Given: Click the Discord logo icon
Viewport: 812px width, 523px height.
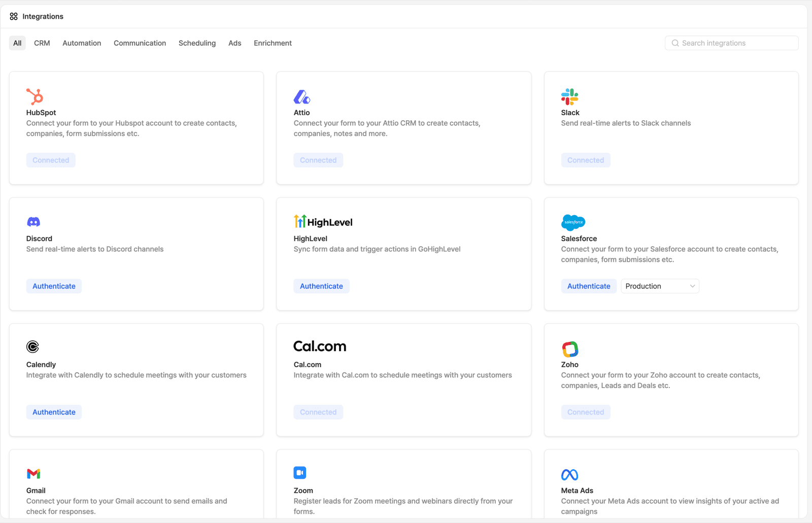Looking at the screenshot, I should [x=33, y=222].
